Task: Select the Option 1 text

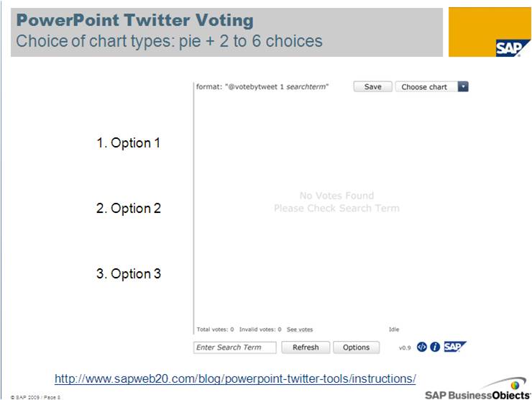Action: pyautogui.click(x=128, y=143)
